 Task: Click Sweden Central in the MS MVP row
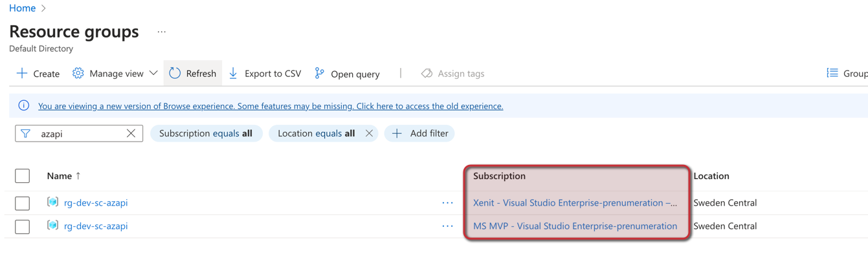[725, 226]
